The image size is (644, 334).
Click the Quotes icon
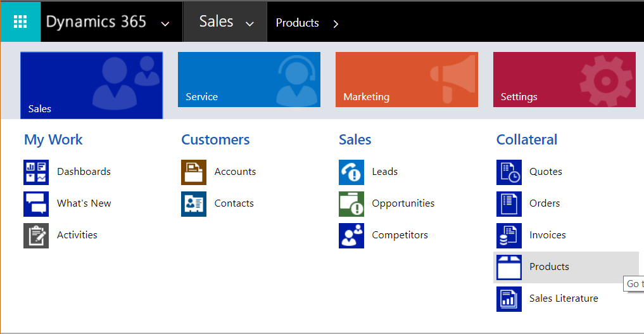point(509,172)
